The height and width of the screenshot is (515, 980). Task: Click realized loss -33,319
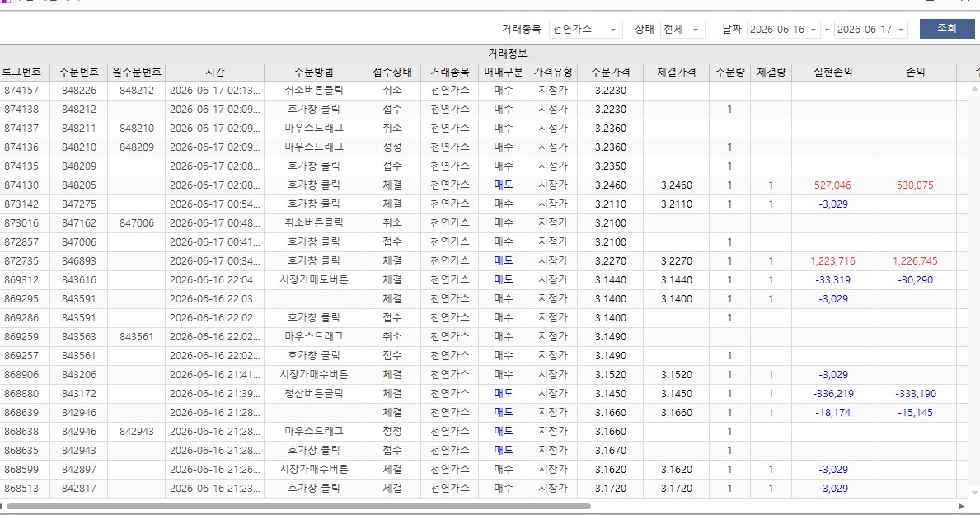[x=832, y=280]
